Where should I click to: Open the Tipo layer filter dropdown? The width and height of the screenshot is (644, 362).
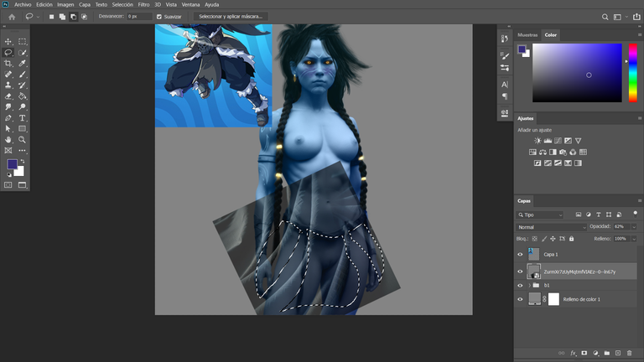tap(540, 215)
